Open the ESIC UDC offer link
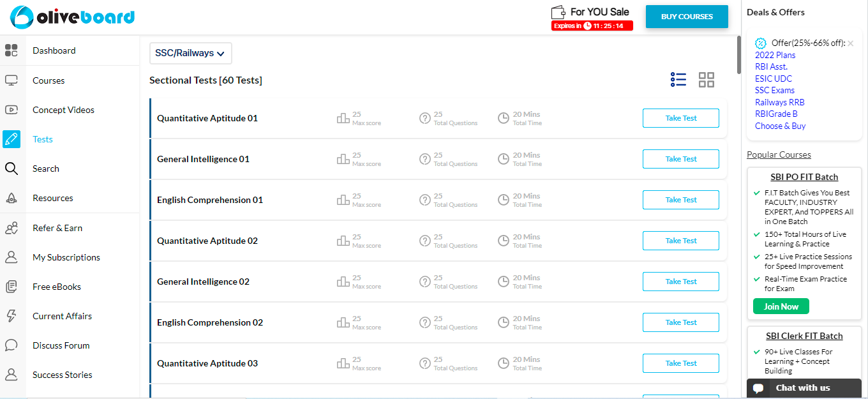Screen dimensions: 868x399 pyautogui.click(x=774, y=79)
